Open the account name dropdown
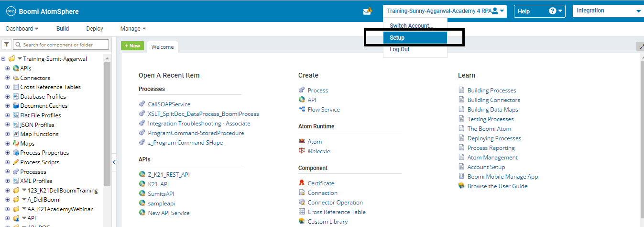644x227 pixels. [445, 11]
